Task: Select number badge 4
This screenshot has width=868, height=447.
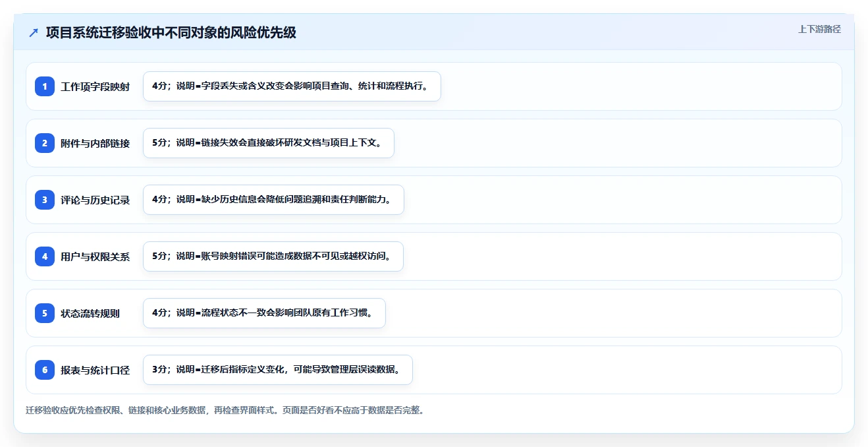Action: point(45,256)
